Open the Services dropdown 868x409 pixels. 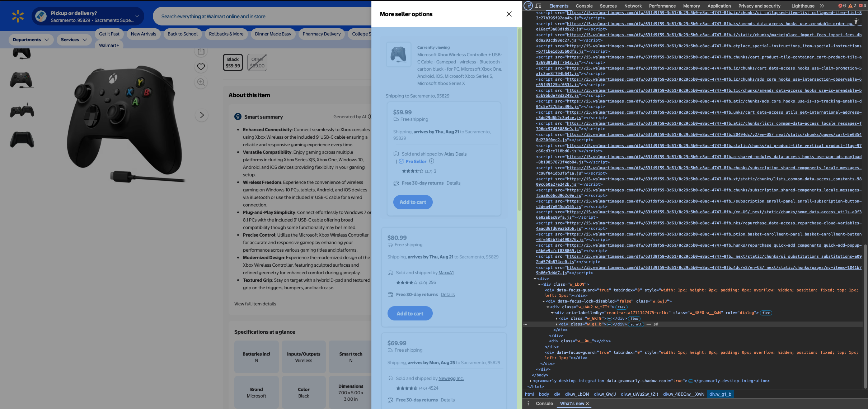coord(74,40)
